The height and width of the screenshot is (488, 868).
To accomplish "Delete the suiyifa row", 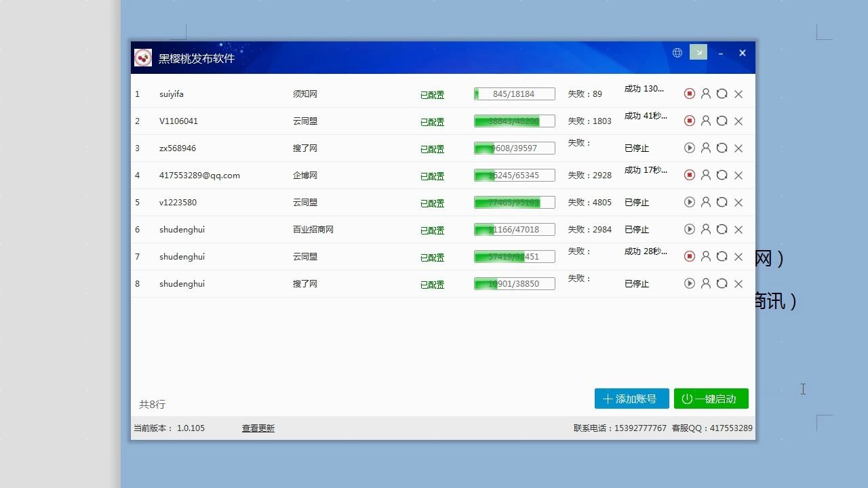I will pos(738,94).
